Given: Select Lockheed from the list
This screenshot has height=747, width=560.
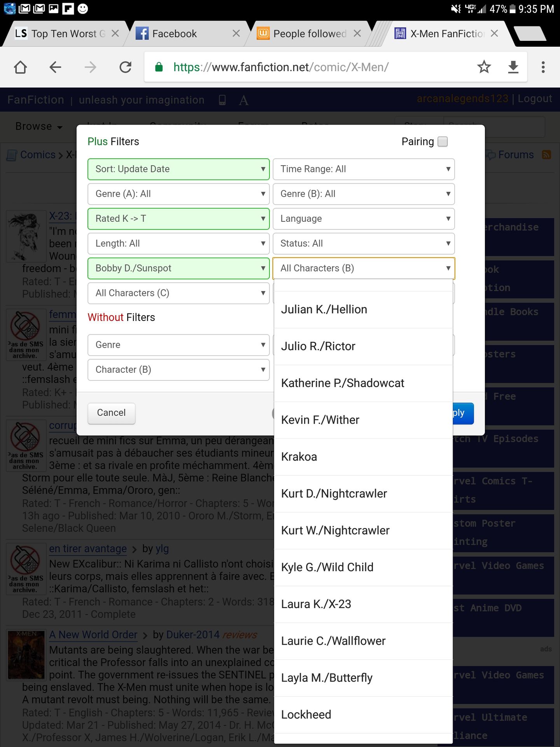Looking at the screenshot, I should click(363, 715).
